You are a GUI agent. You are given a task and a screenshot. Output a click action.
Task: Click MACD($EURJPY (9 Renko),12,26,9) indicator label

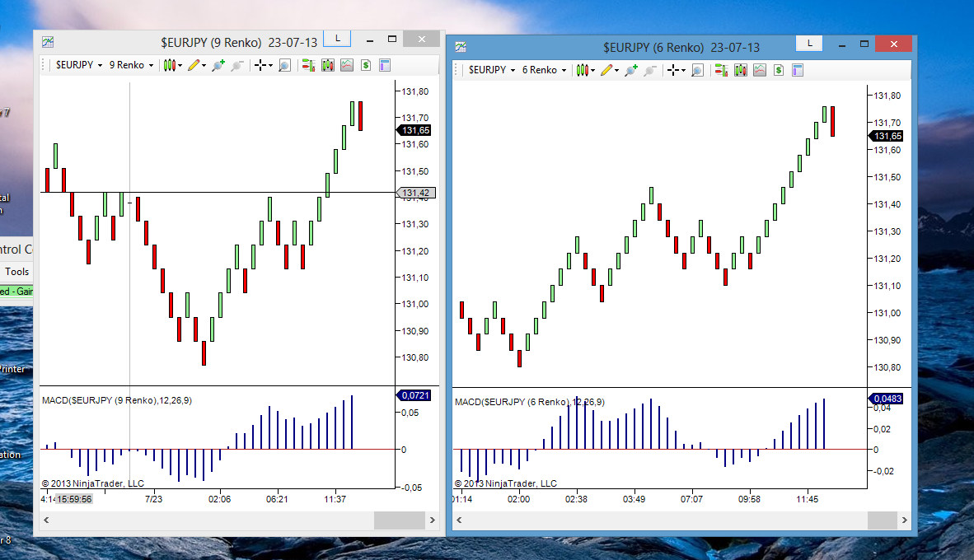(x=117, y=400)
